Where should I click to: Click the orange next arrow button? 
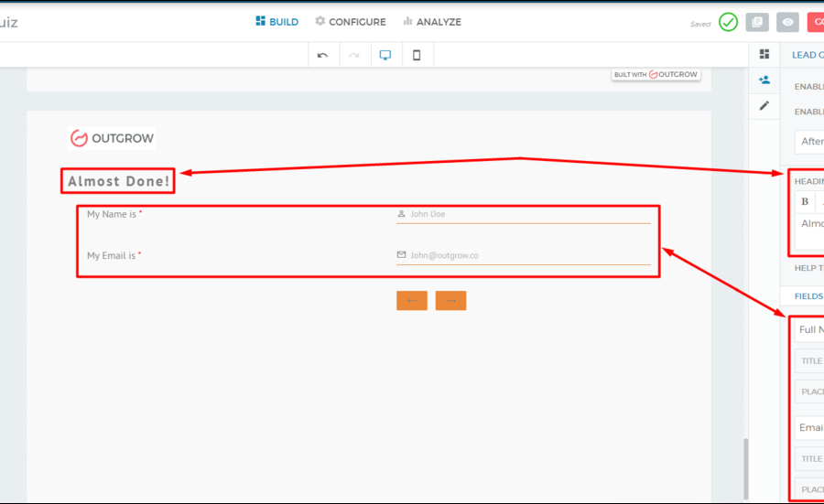pyautogui.click(x=450, y=301)
